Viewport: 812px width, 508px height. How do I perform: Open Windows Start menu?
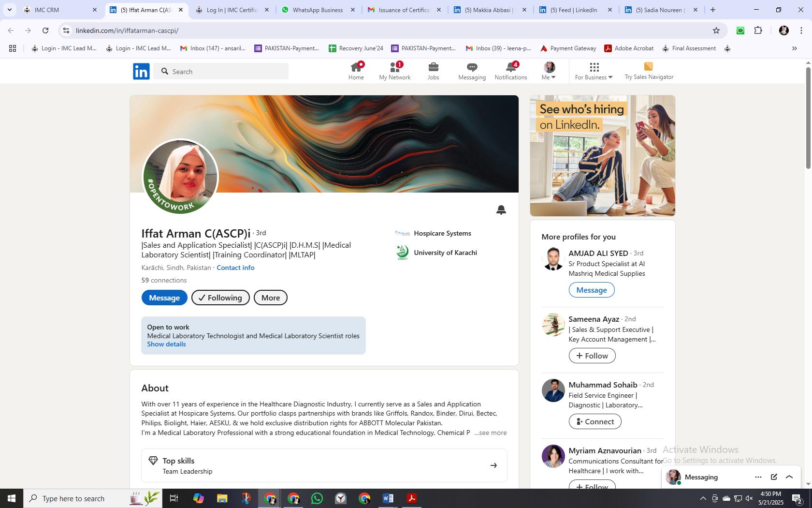[12, 498]
